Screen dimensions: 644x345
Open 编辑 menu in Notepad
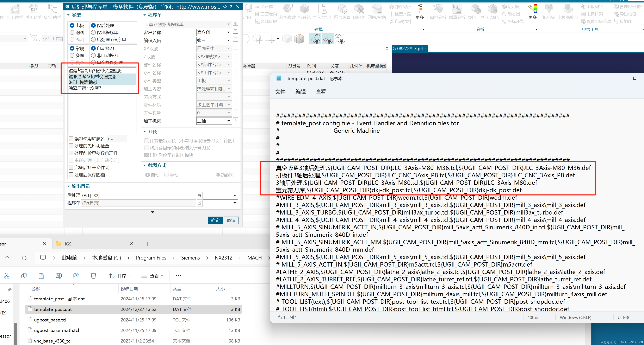(301, 92)
